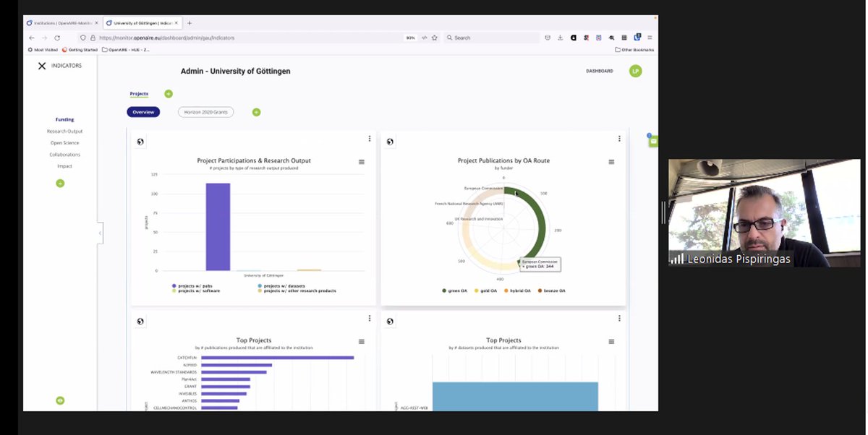Click the 90% page zoom indicator

click(409, 37)
